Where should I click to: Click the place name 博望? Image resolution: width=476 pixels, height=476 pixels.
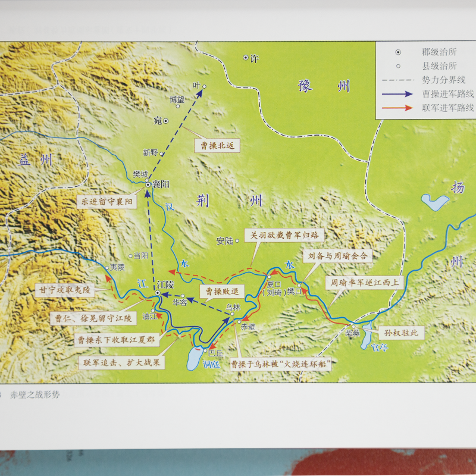coord(177,99)
